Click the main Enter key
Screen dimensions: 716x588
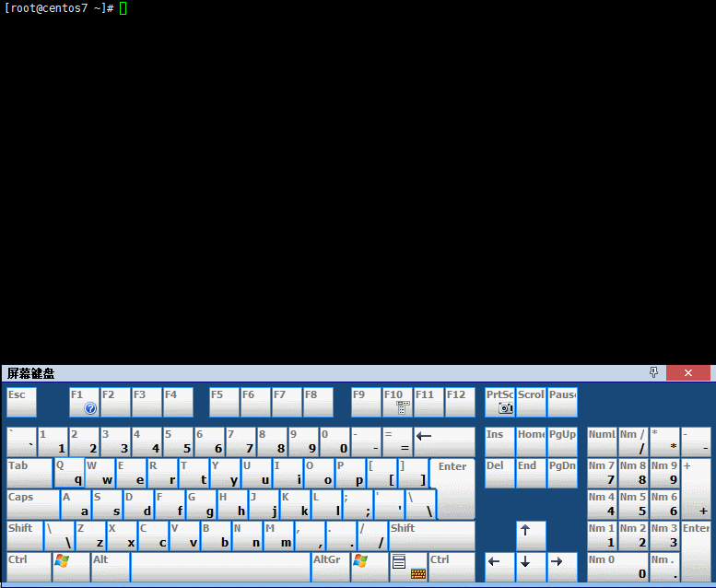tap(452, 488)
